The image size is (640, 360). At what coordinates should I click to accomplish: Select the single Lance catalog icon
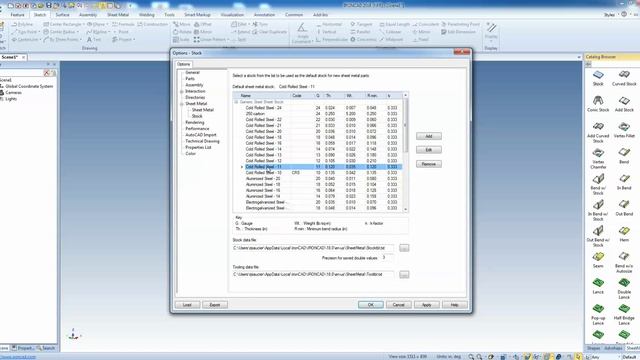point(598,283)
